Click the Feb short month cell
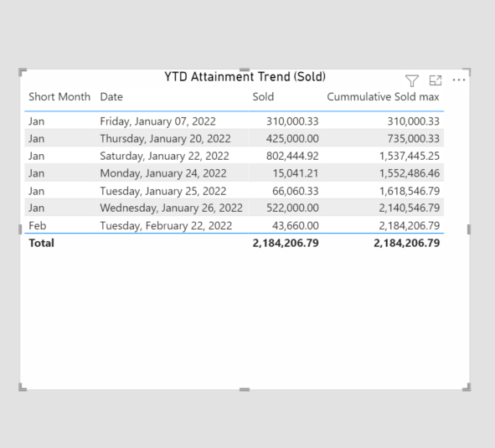Image resolution: width=495 pixels, height=448 pixels. [x=37, y=226]
